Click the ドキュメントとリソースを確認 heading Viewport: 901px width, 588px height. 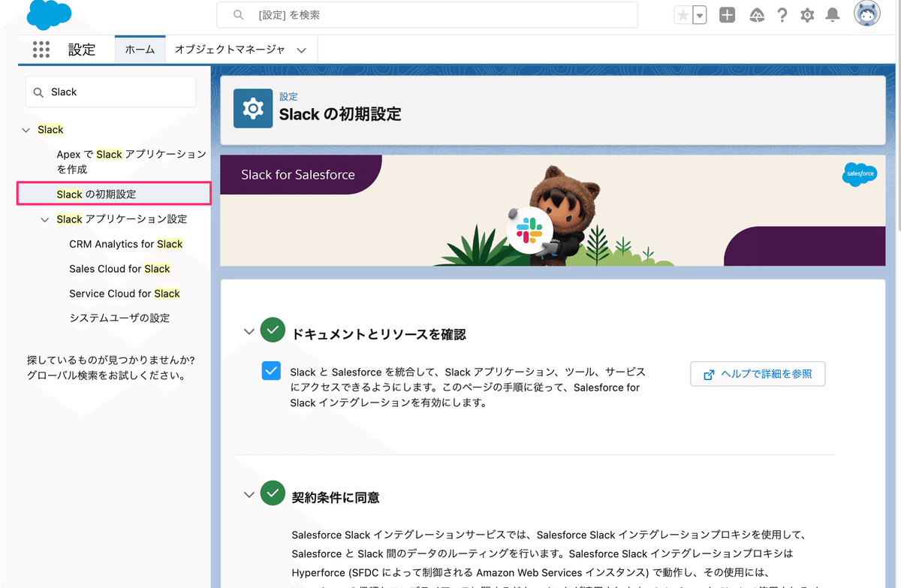[378, 334]
